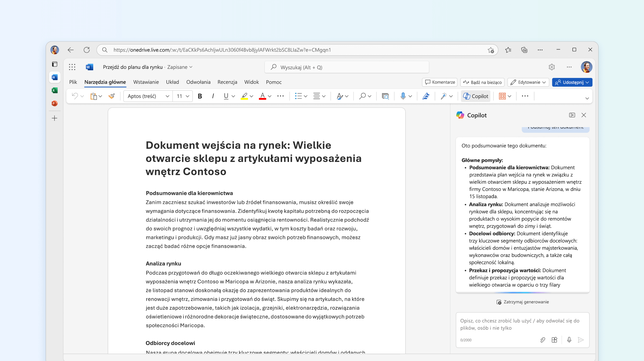Open the Editor pen icon
644x361 pixels.
[426, 96]
